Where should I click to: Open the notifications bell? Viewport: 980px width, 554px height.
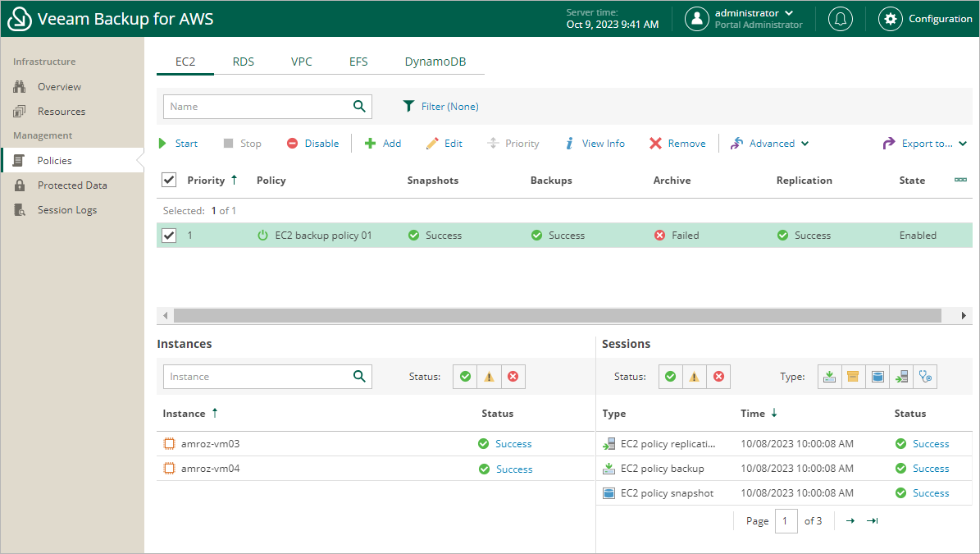tap(841, 19)
